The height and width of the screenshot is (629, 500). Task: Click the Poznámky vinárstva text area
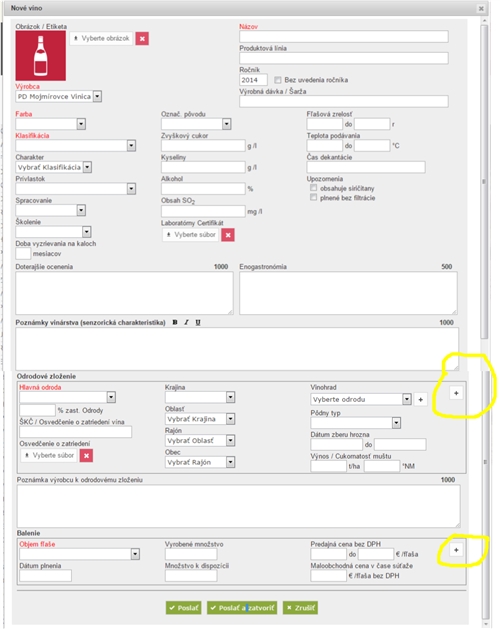click(237, 349)
